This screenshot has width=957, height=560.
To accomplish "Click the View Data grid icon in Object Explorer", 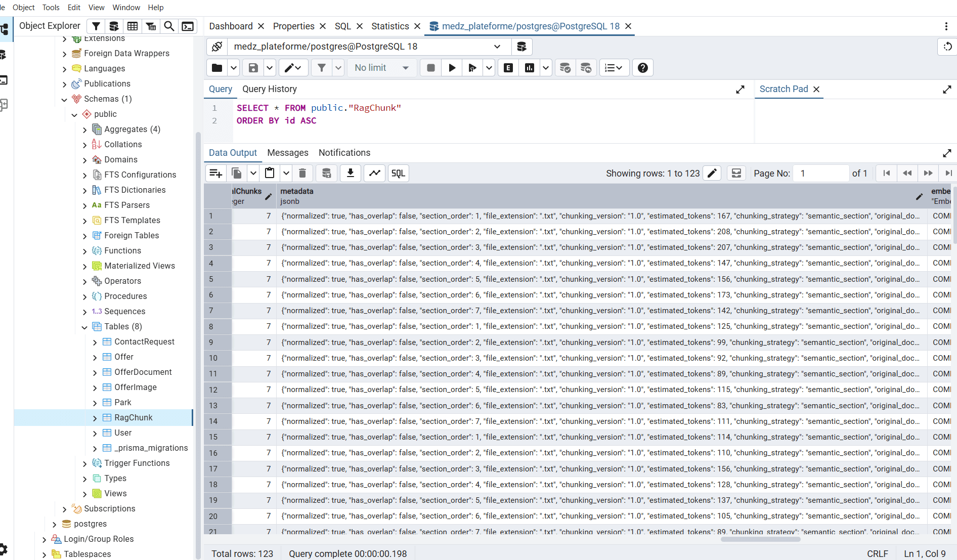I will tap(133, 26).
